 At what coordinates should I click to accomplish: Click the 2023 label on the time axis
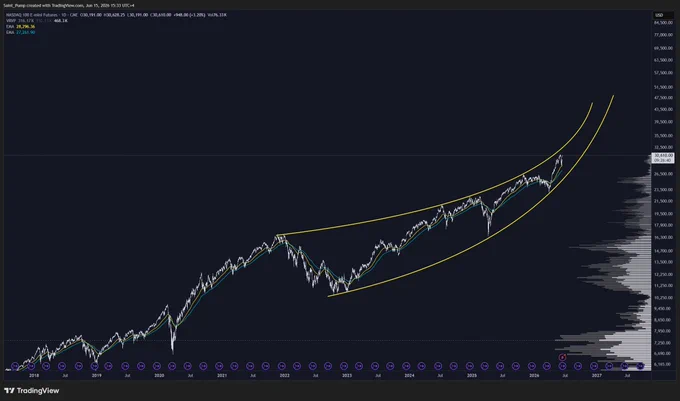tap(347, 375)
